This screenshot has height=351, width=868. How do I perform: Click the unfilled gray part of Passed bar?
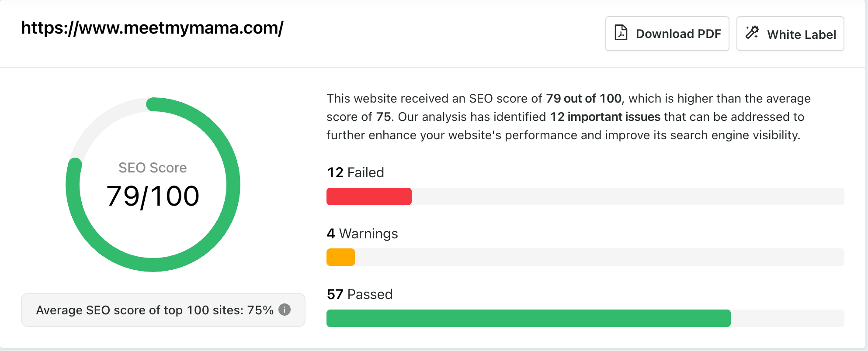click(x=787, y=318)
